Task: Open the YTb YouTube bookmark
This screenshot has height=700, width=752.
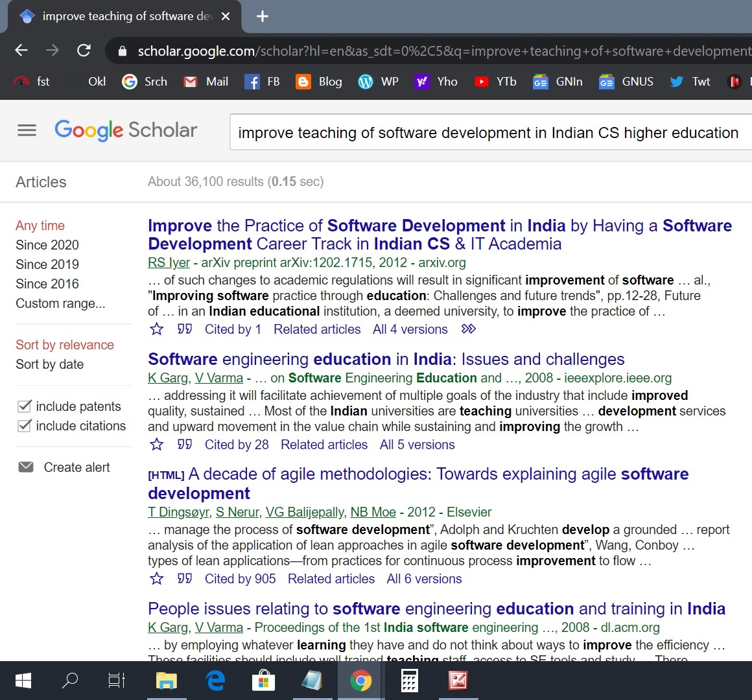Action: click(496, 82)
